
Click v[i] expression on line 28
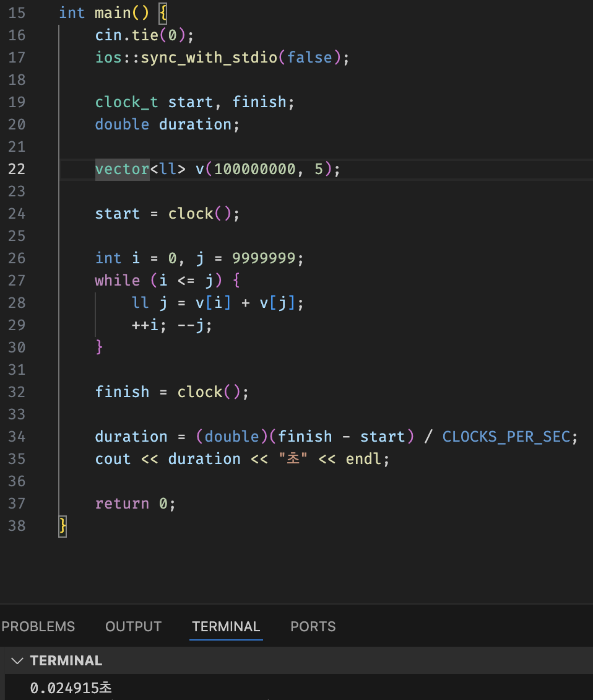pyautogui.click(x=214, y=303)
